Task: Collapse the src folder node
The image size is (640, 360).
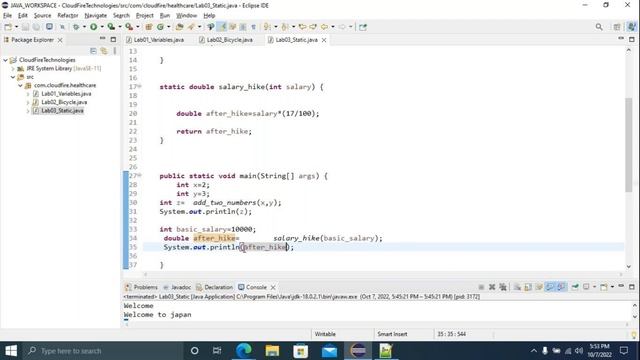Action: point(13,77)
